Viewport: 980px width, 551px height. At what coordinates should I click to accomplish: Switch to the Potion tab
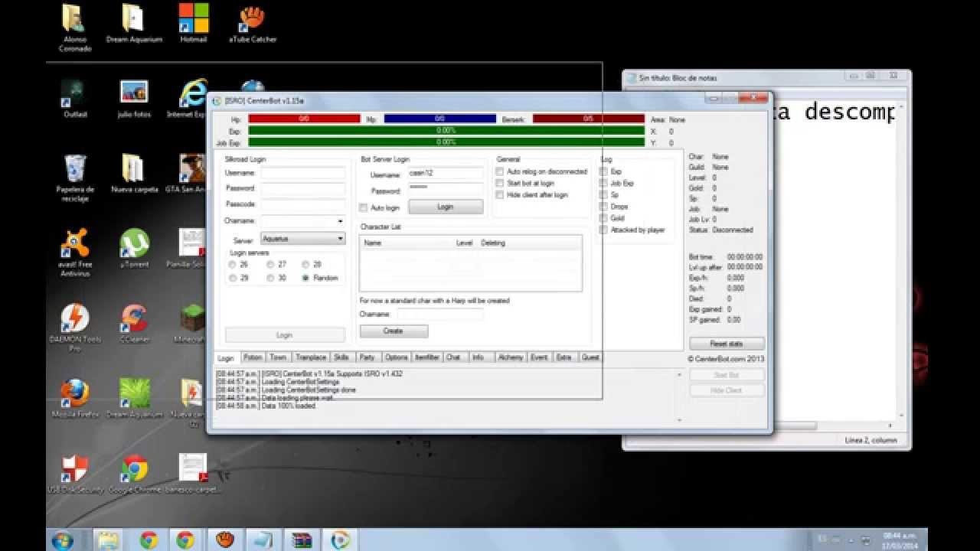pos(253,357)
